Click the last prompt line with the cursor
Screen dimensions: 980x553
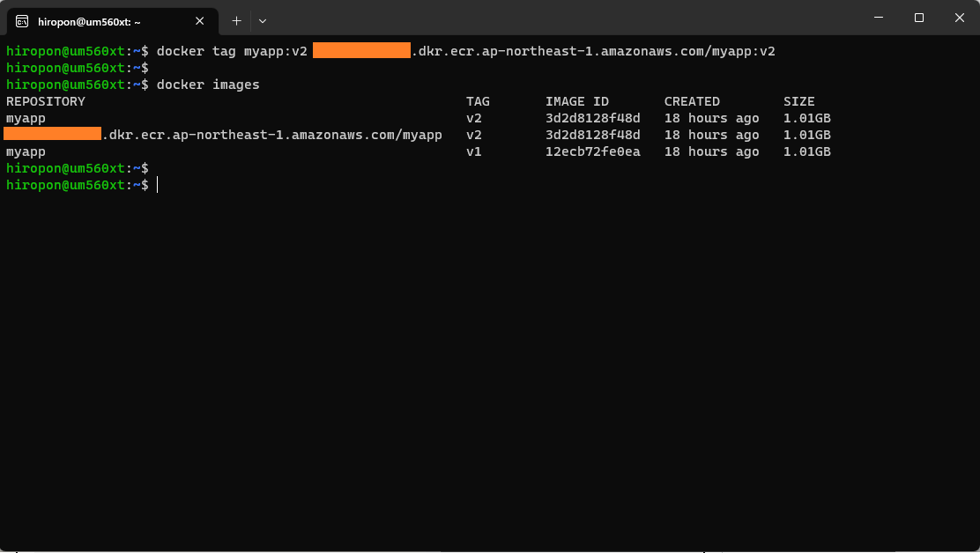tap(82, 186)
